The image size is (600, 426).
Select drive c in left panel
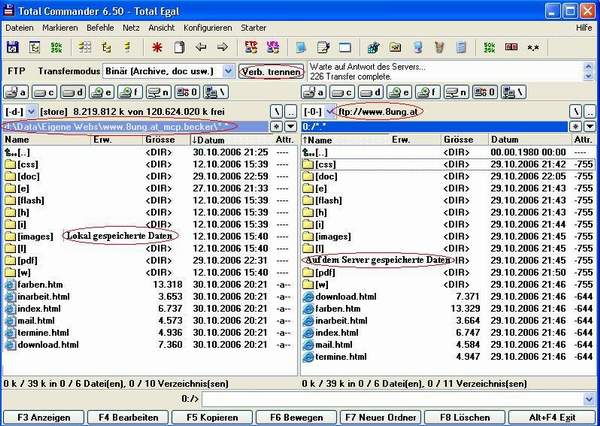44,92
